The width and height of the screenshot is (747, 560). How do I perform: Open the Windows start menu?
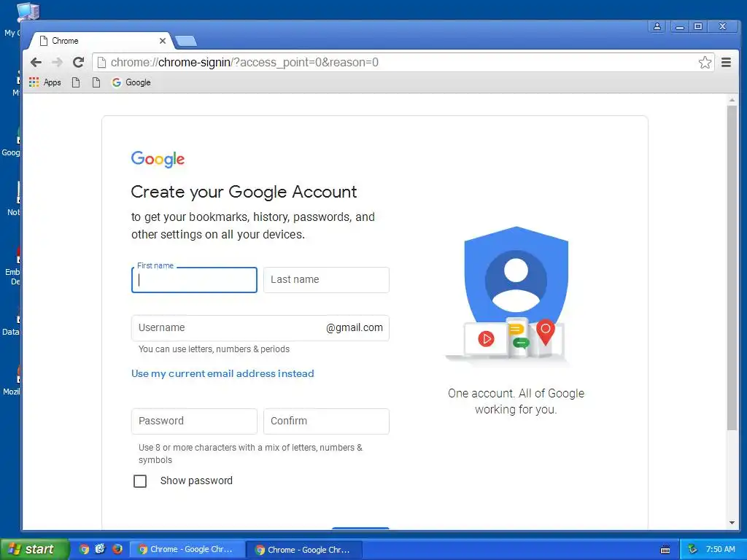click(34, 550)
